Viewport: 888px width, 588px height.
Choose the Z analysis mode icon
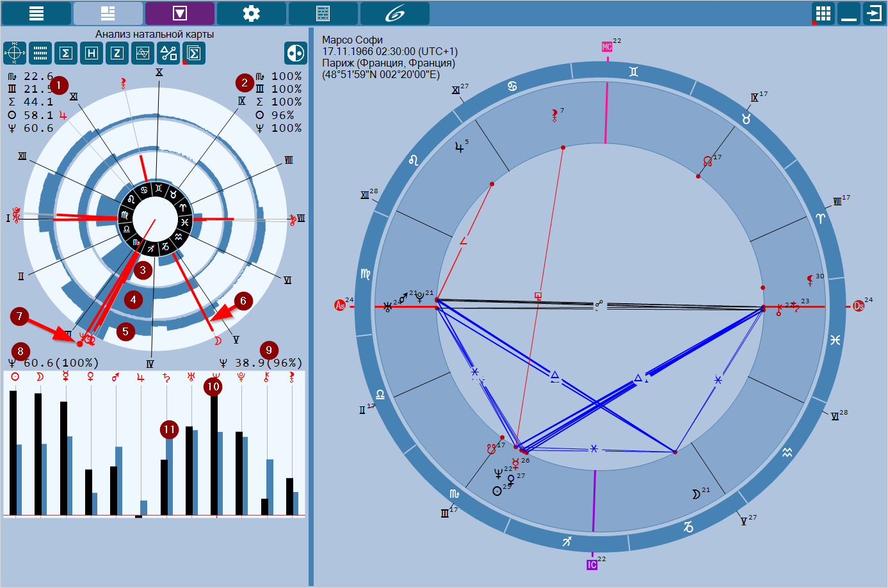117,53
